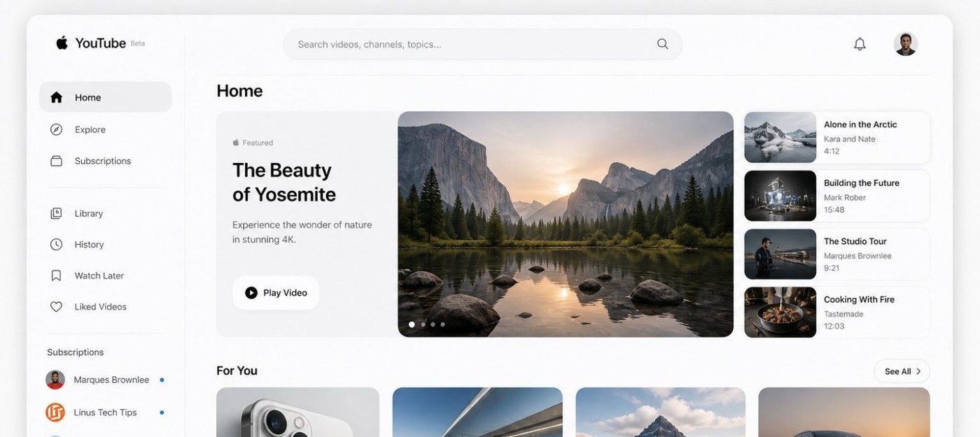The image size is (980, 437).
Task: Click the Beta label
Action: point(138,43)
